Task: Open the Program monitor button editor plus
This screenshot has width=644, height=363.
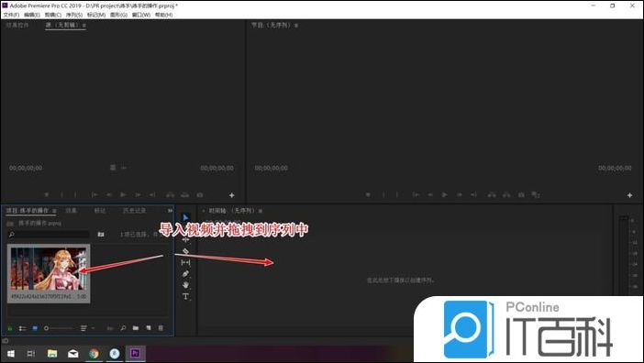Action: [x=629, y=195]
